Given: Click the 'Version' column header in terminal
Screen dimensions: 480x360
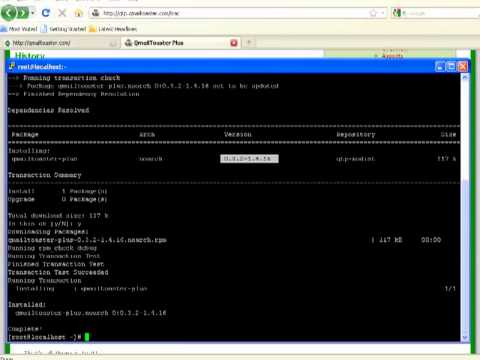Looking at the screenshot, I should click(x=238, y=134).
